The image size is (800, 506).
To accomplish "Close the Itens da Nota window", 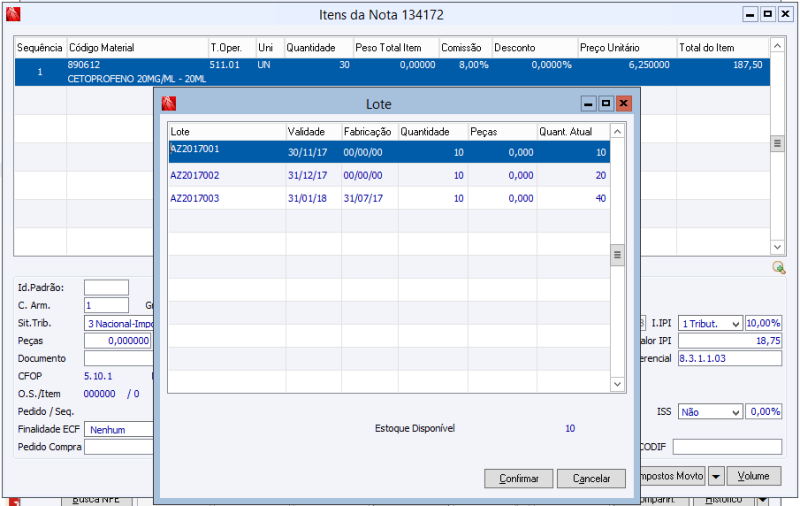I will (x=785, y=14).
